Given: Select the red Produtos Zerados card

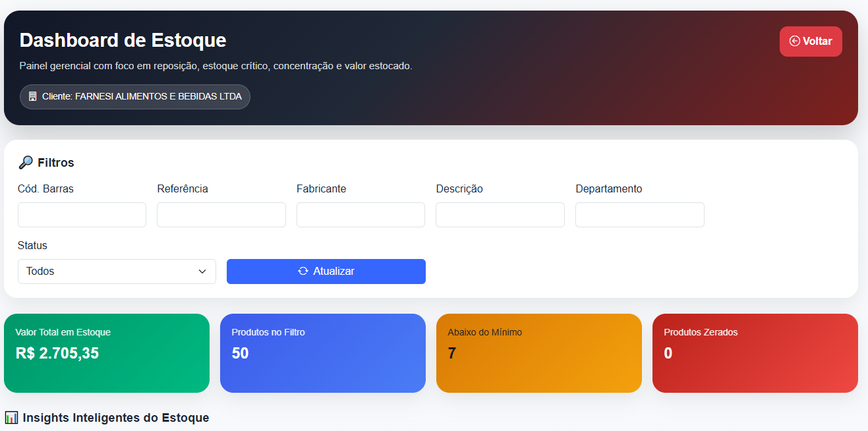Looking at the screenshot, I should tap(755, 353).
